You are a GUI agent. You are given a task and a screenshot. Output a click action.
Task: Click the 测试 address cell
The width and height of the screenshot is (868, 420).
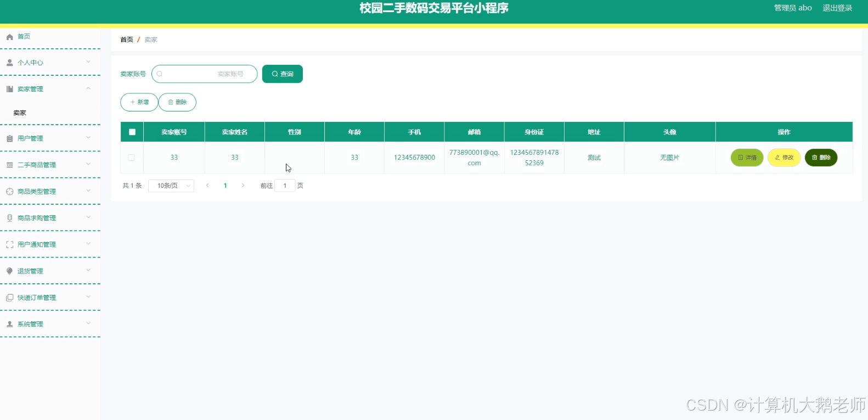[x=594, y=158]
